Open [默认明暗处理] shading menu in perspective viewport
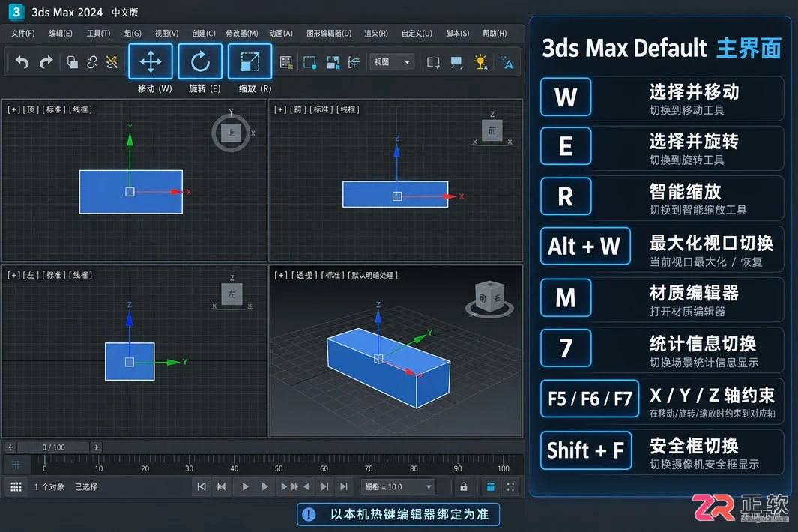798x532 pixels. (x=372, y=275)
